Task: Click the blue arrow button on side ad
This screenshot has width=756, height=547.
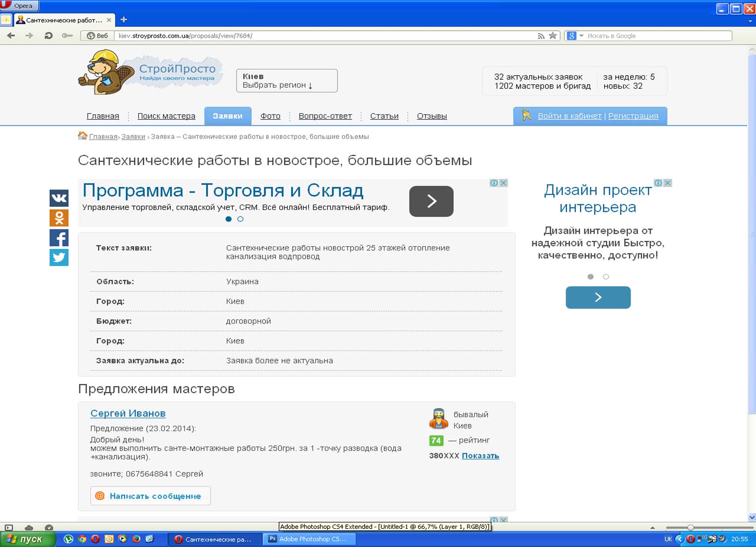Action: point(598,297)
